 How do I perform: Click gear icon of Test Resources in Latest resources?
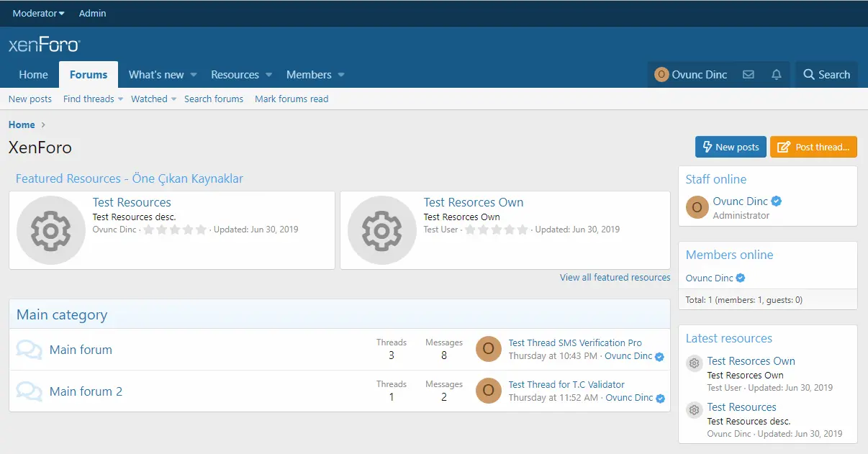tap(694, 409)
